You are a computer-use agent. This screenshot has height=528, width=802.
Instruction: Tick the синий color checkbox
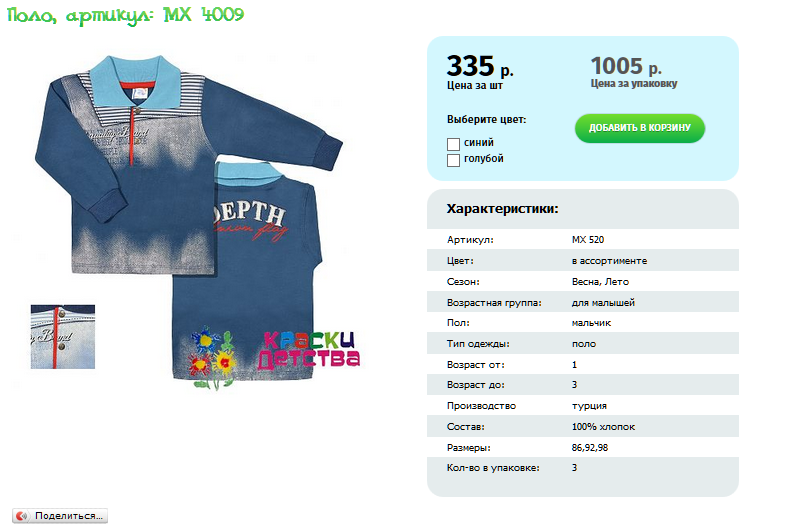pos(453,144)
